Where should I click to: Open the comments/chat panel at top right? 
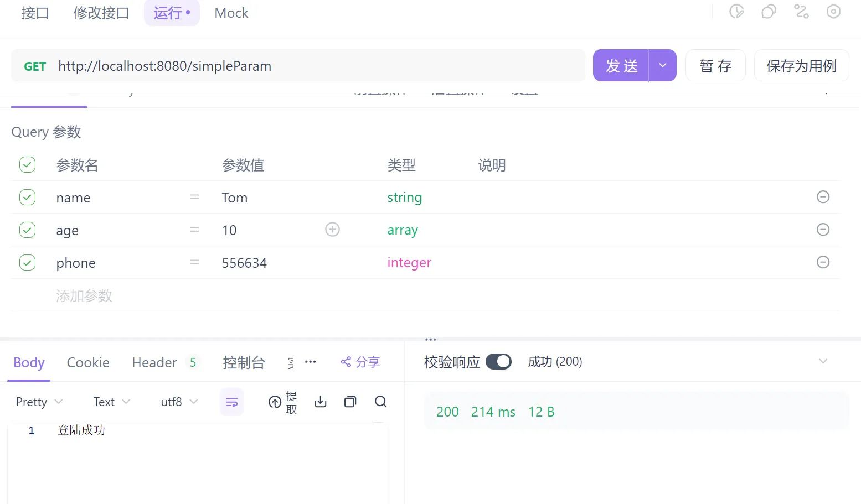pos(768,11)
